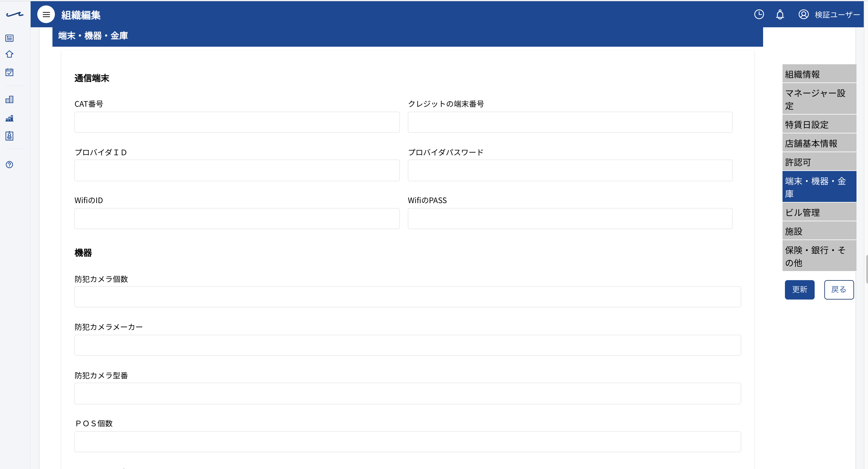Focus the ＰＯＳ個数 input field

[x=408, y=442]
